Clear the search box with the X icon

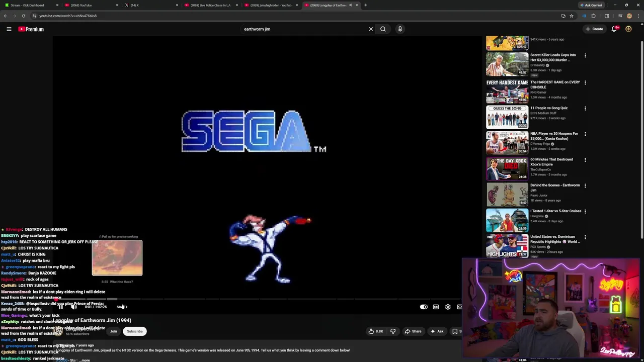(371, 29)
